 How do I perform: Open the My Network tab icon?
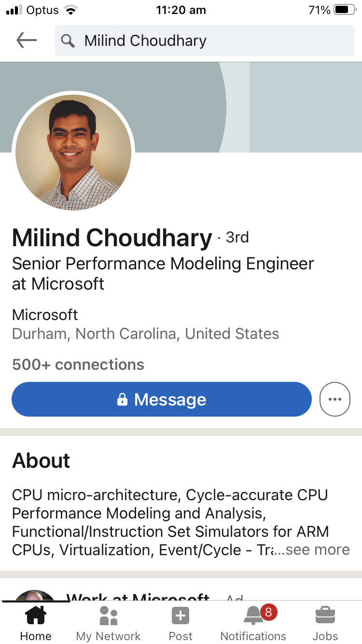coord(109,616)
